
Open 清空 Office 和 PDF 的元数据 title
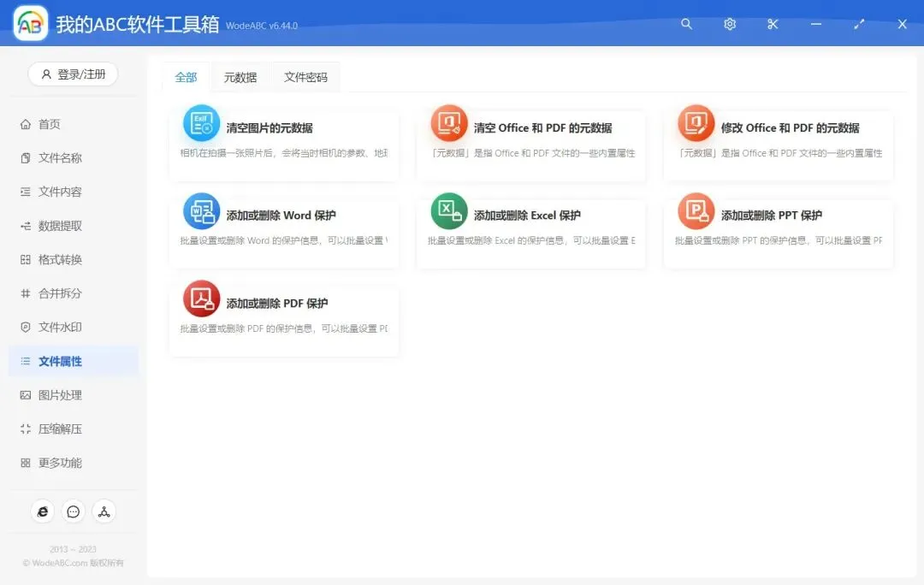coord(542,127)
